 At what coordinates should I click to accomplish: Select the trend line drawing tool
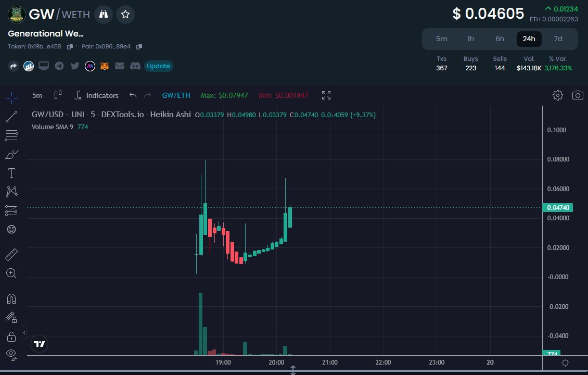pyautogui.click(x=11, y=116)
